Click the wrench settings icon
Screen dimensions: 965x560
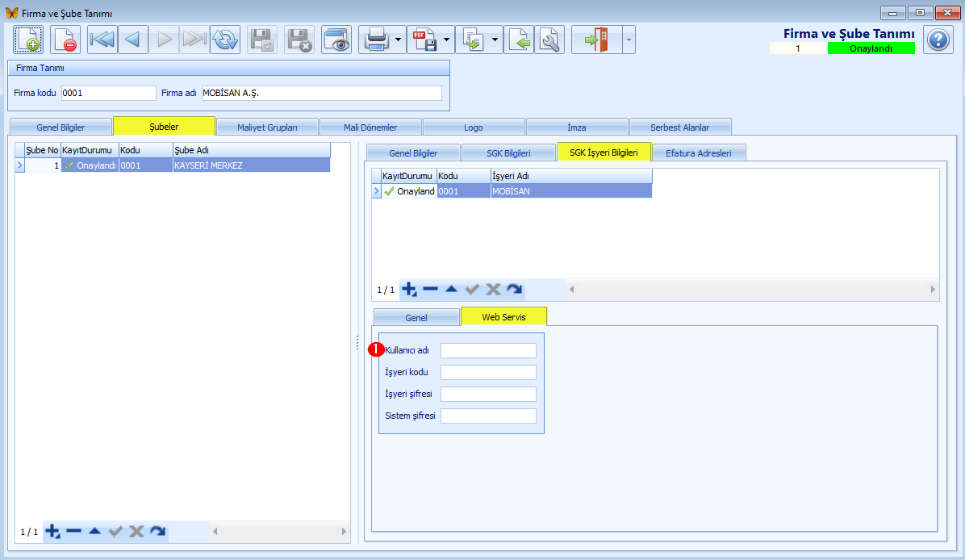click(x=550, y=40)
